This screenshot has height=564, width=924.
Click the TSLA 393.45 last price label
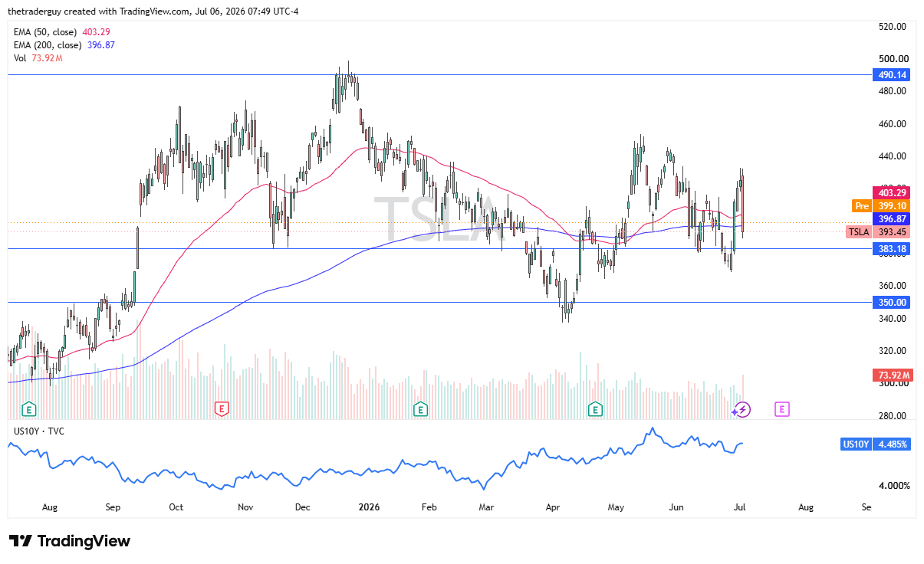(x=878, y=232)
